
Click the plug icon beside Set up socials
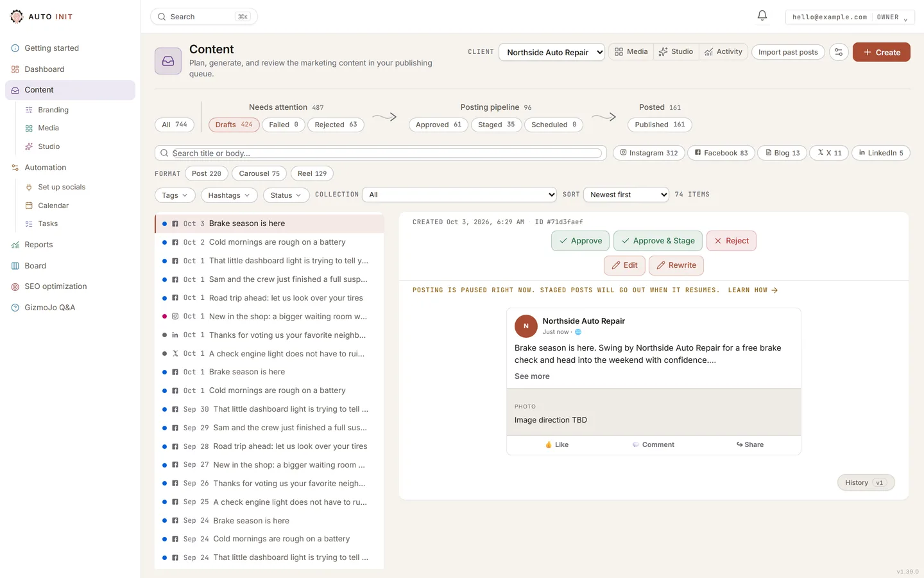[29, 188]
